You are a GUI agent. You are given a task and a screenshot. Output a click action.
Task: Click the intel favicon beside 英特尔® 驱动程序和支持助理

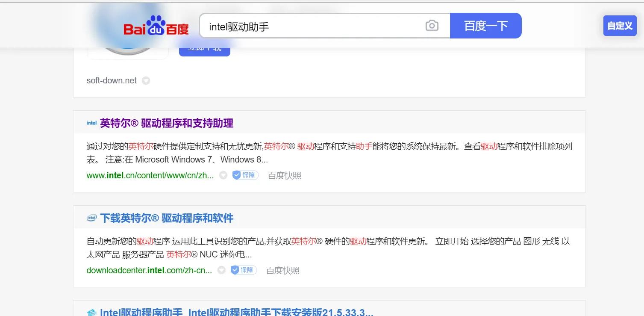91,123
